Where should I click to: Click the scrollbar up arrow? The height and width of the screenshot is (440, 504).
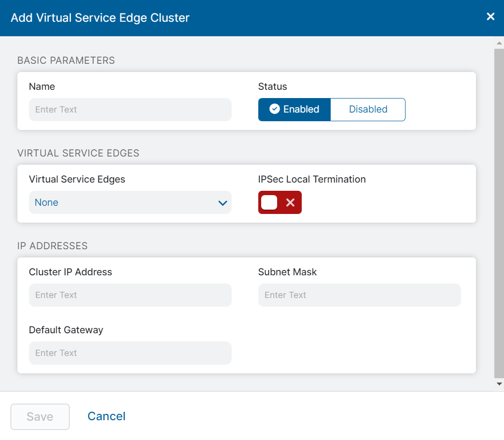click(x=499, y=43)
